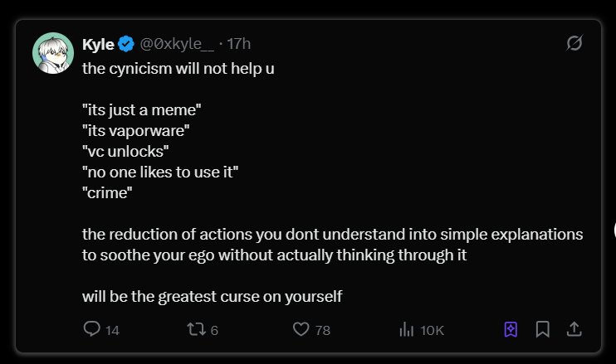Click the like count 78
This screenshot has width=616, height=364.
tap(323, 330)
